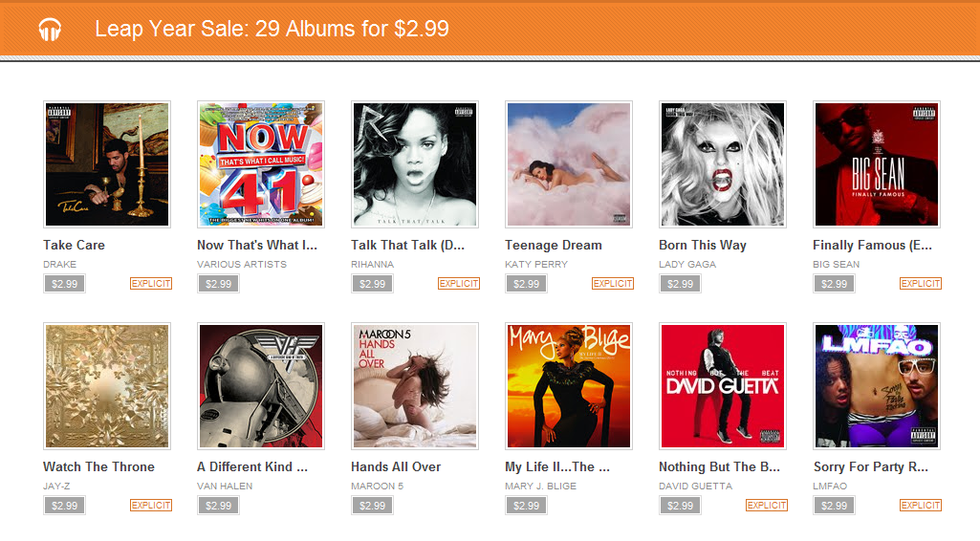
Task: Click the DAVID GUETTA artist link
Action: point(695,486)
